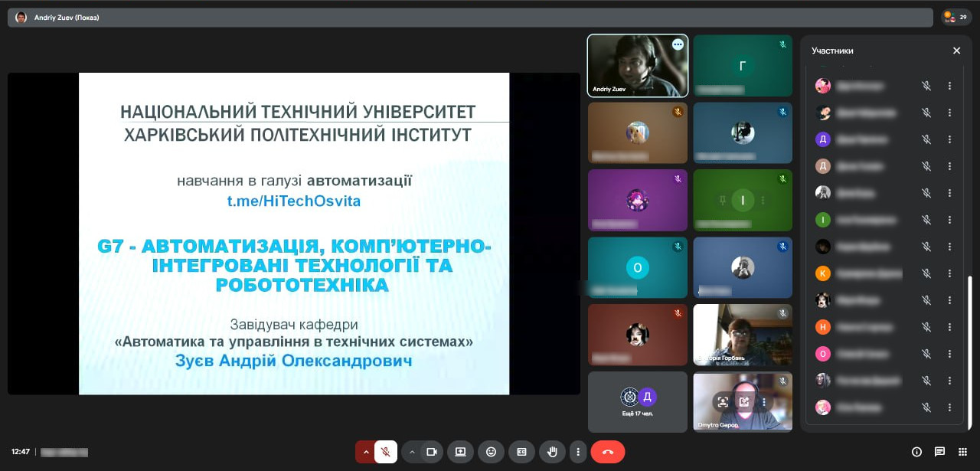The height and width of the screenshot is (471, 980).
Task: Click the shared presentation slide
Action: tap(294, 234)
